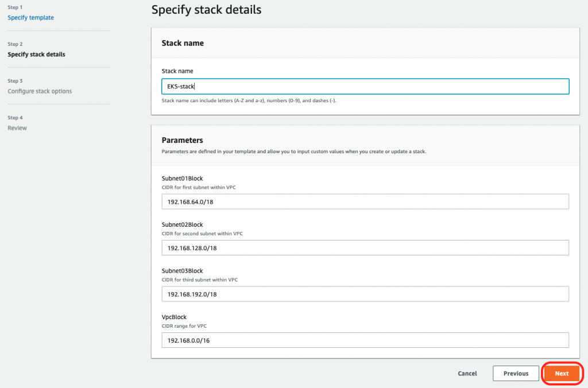The height and width of the screenshot is (388, 588).
Task: Go to Configure stack options step
Action: pyautogui.click(x=40, y=91)
